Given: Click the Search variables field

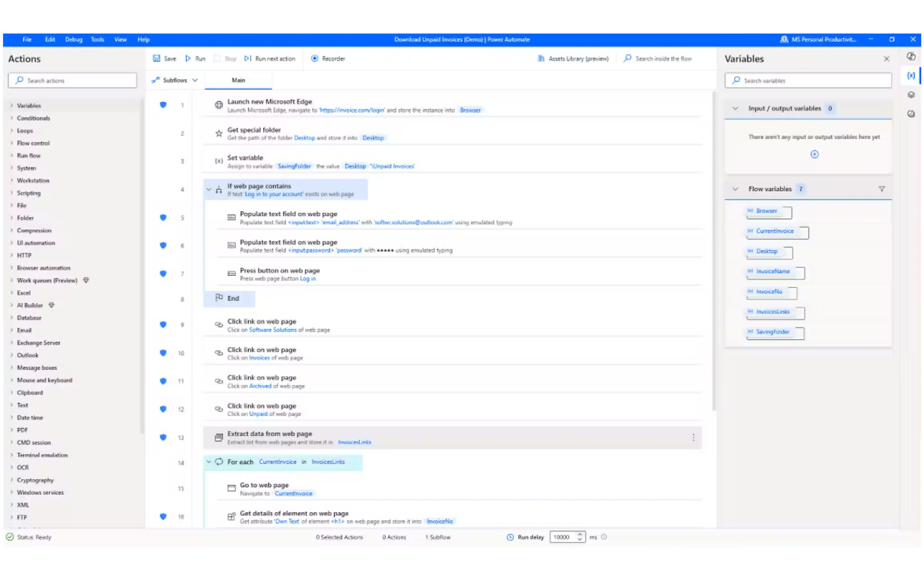Looking at the screenshot, I should tap(808, 80).
